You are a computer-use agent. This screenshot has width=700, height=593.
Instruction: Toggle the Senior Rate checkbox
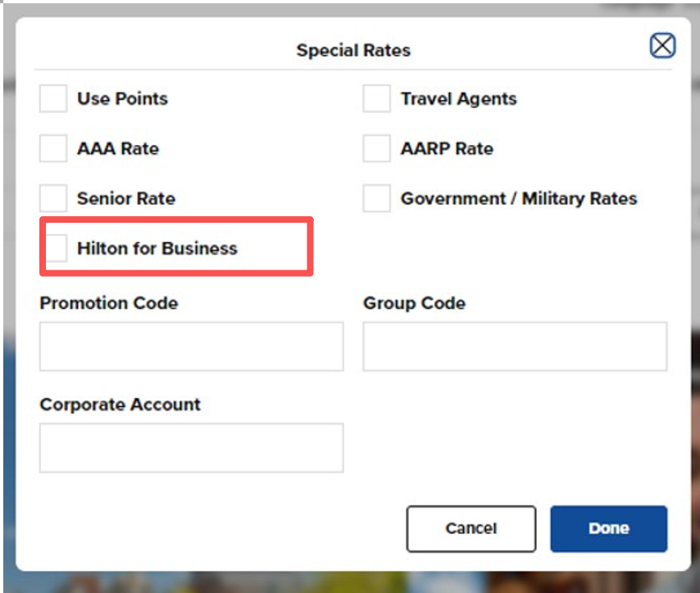coord(53,198)
